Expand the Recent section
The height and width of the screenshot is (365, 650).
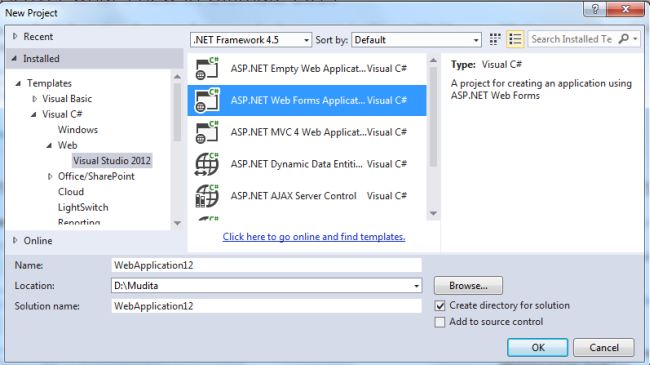15,36
